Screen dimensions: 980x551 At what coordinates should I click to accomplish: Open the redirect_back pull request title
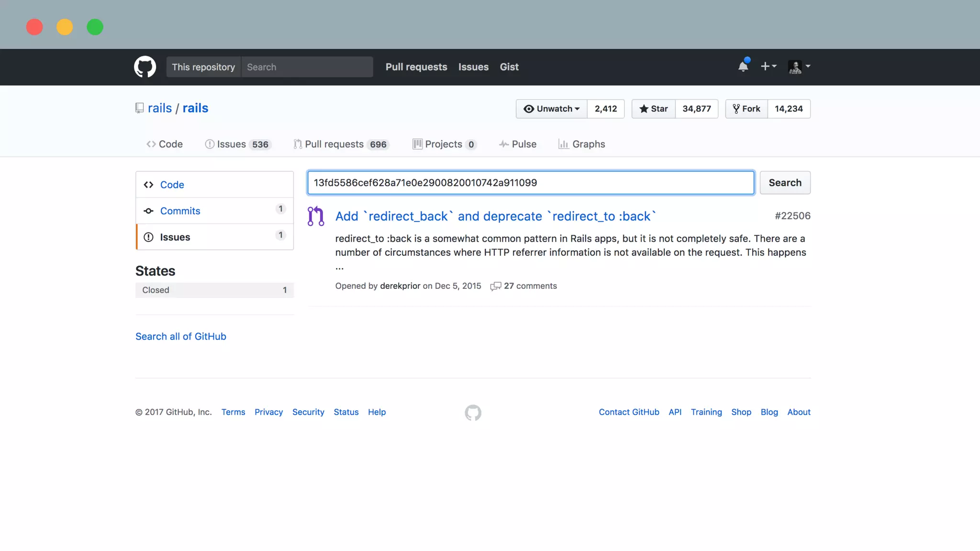coord(495,216)
